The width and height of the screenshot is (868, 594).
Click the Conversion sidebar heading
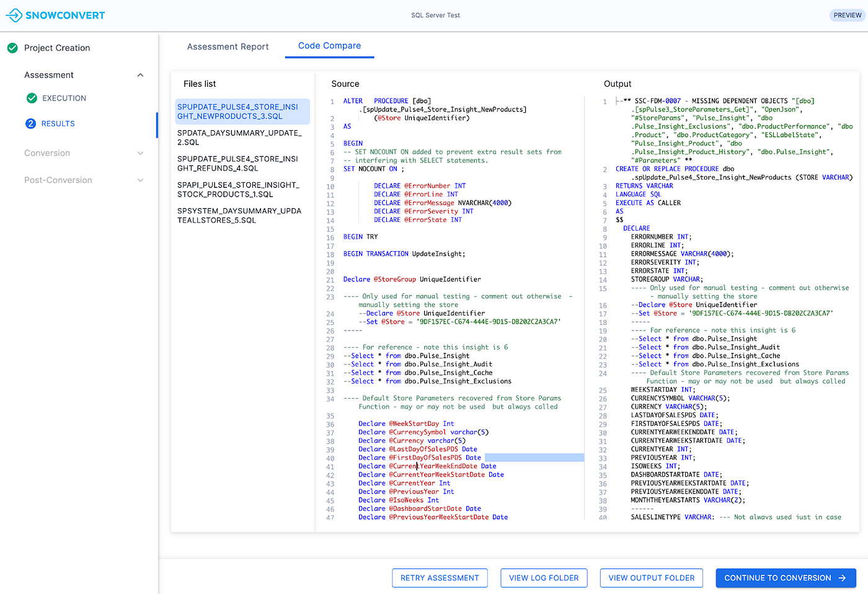pos(47,153)
